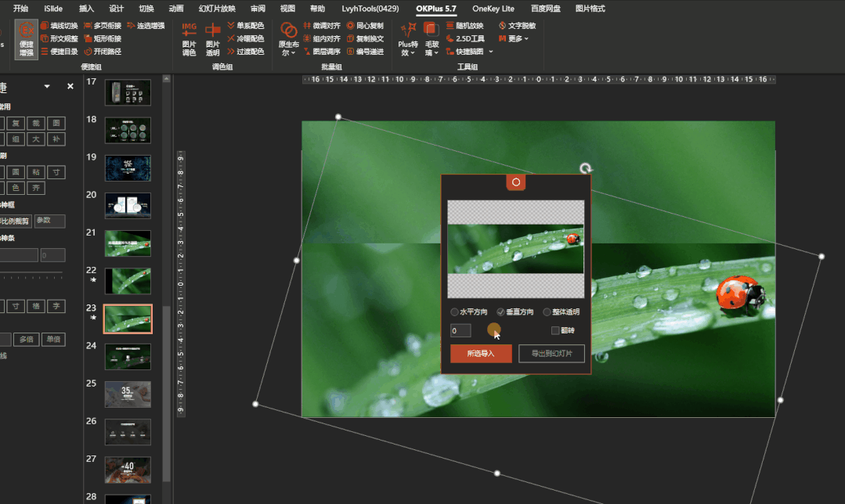Select the 组内对齐 tool
Viewport: 845px width, 504px height.
[x=322, y=38]
